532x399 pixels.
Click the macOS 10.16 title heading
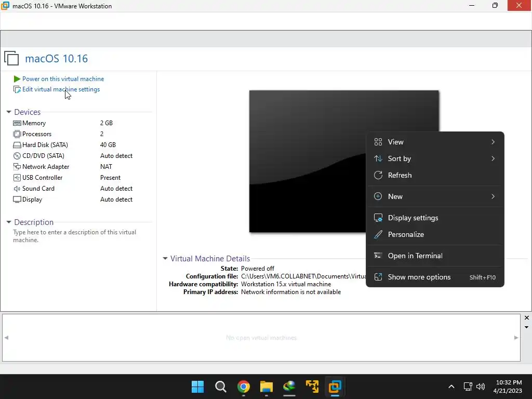point(56,58)
